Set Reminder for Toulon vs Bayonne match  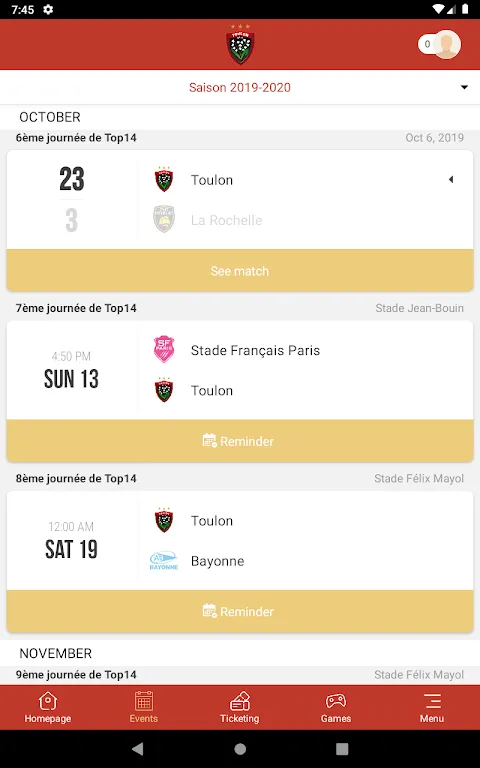tap(240, 611)
